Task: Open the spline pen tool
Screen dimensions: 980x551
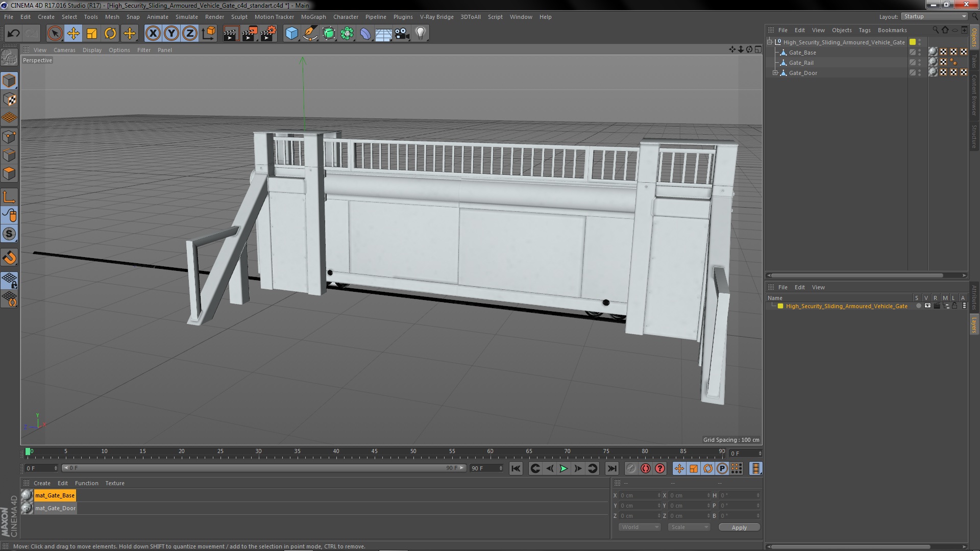Action: point(310,34)
